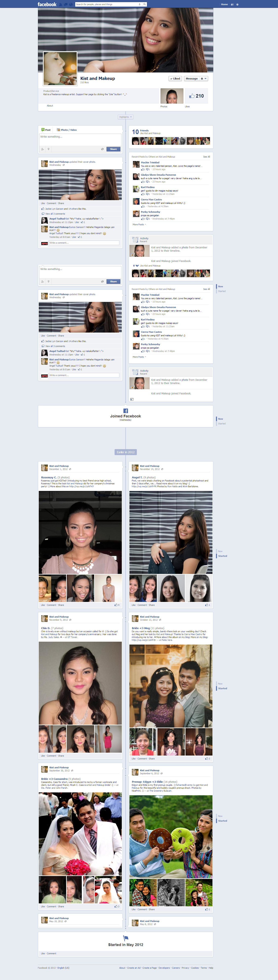Open the account settings gear menu in the top bar
Image resolution: width=278 pixels, height=980 pixels.
click(237, 5)
